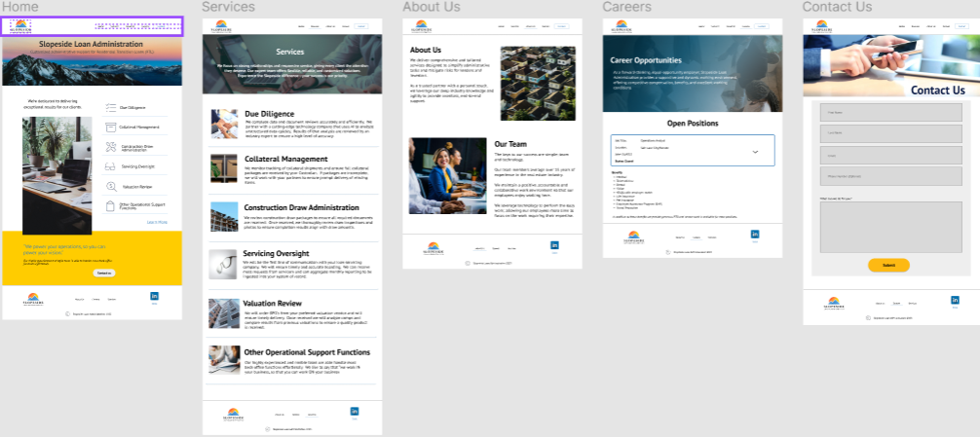This screenshot has width=980, height=437.
Task: Click the LinkedIn icon in About Us footer
Action: point(554,246)
